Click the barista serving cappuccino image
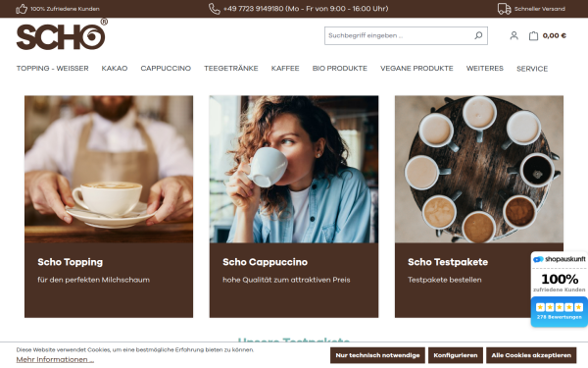This screenshot has height=368, width=588. click(109, 169)
